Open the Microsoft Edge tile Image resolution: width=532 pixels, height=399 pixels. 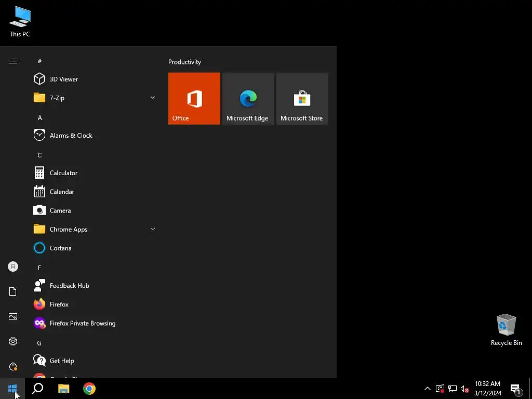[x=248, y=98]
